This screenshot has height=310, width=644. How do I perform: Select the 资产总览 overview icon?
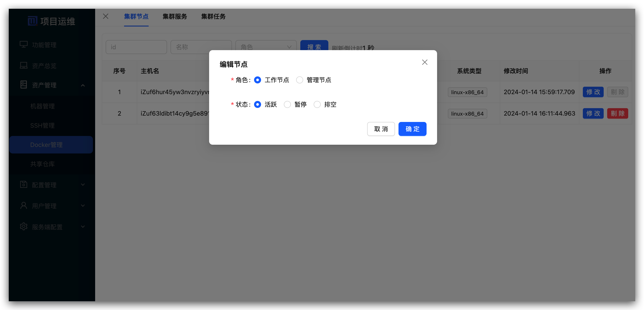(23, 65)
